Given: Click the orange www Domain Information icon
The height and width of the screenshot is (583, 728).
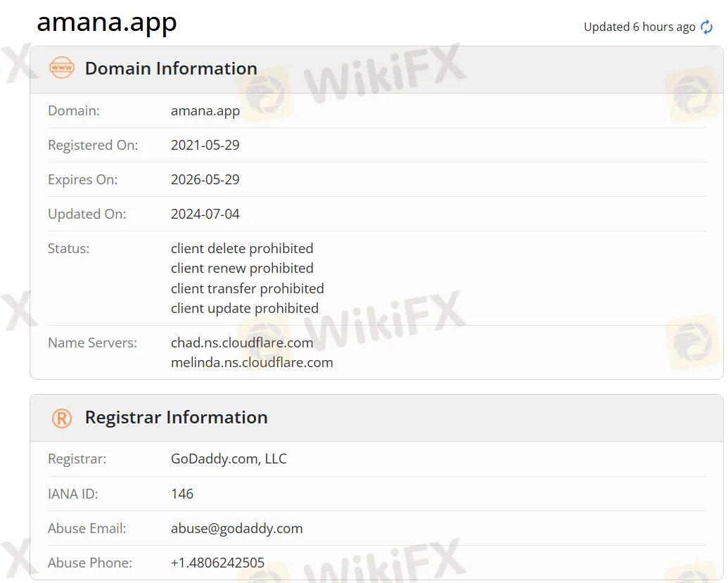Looking at the screenshot, I should (62, 68).
